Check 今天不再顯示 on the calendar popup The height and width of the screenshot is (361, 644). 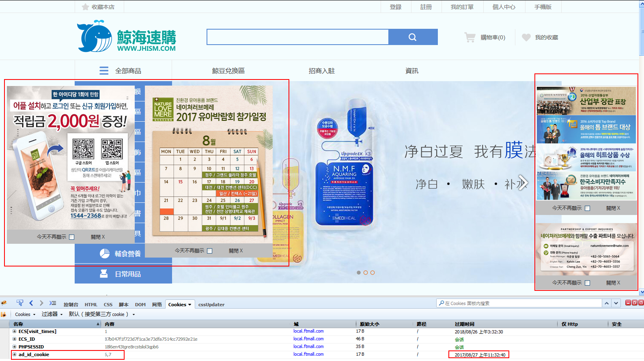coord(210,251)
